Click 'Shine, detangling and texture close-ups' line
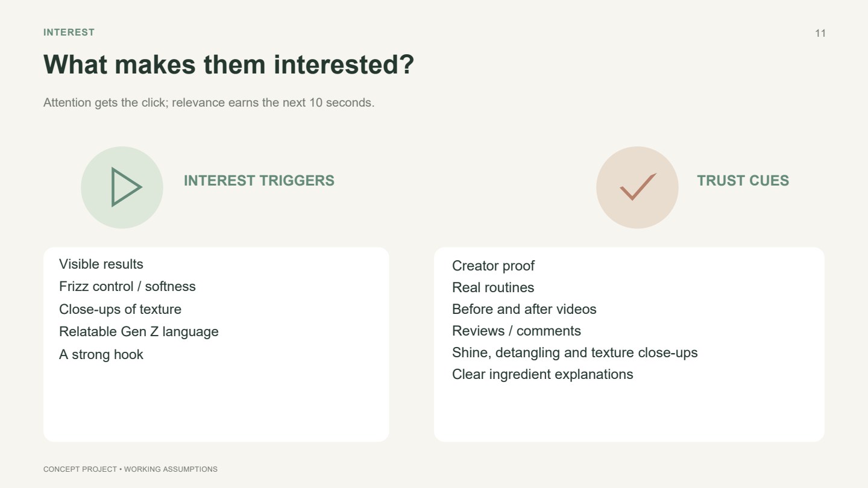Screen dimensions: 868x488 (x=575, y=352)
